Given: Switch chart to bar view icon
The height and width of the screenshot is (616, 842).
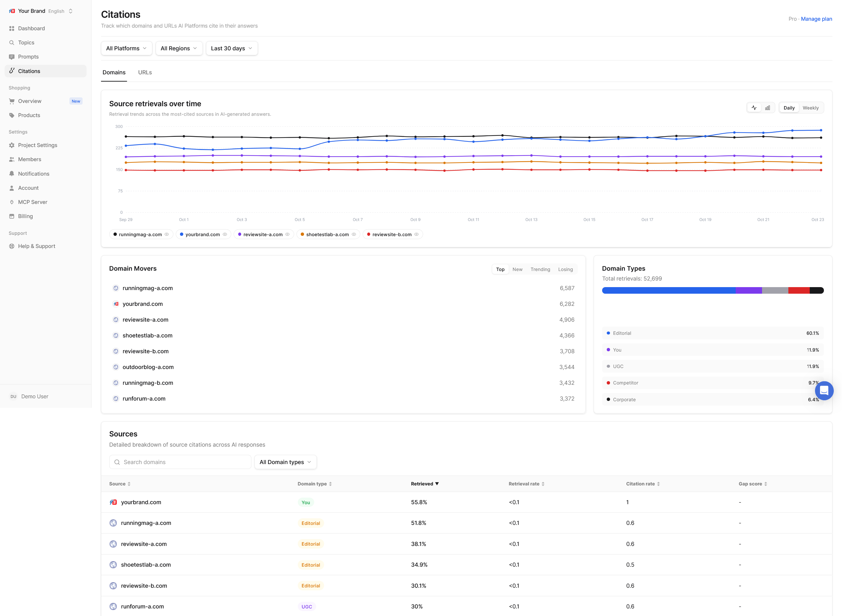Looking at the screenshot, I should pos(767,108).
